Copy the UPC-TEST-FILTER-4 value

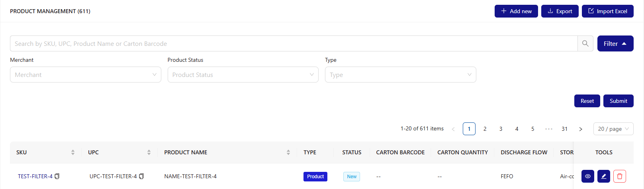141,176
